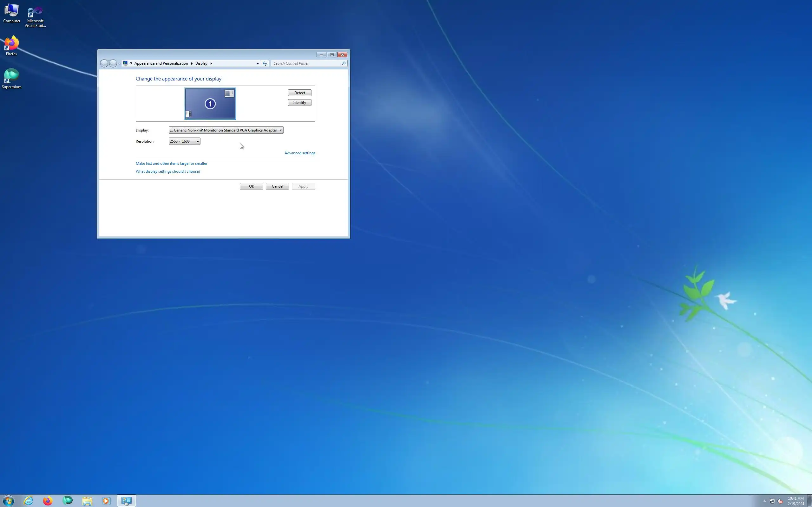Click the Start orb button
This screenshot has width=812, height=507.
coord(8,501)
